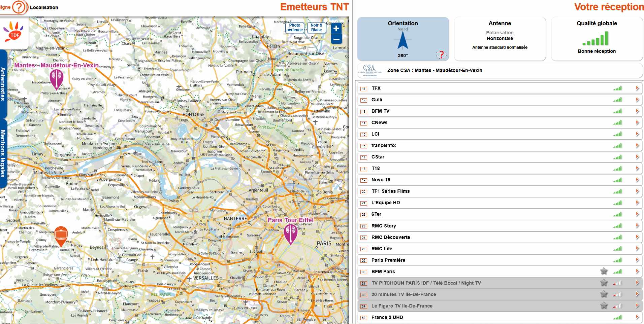
Task: Expand the Paris Première row arrow
Action: point(637,260)
